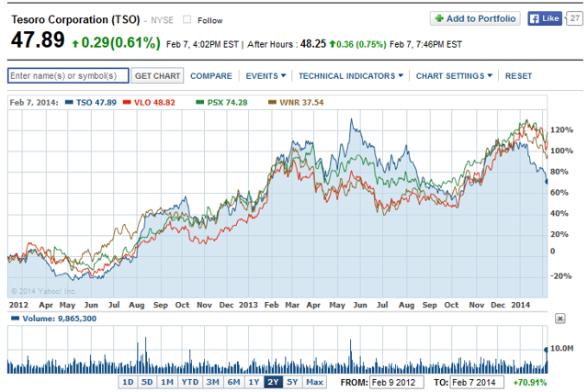588x392 pixels.
Task: Expand the EVENTS dropdown
Action: coord(266,76)
